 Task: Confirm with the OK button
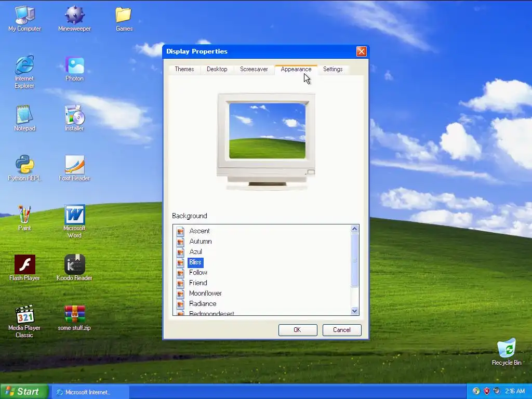point(298,330)
